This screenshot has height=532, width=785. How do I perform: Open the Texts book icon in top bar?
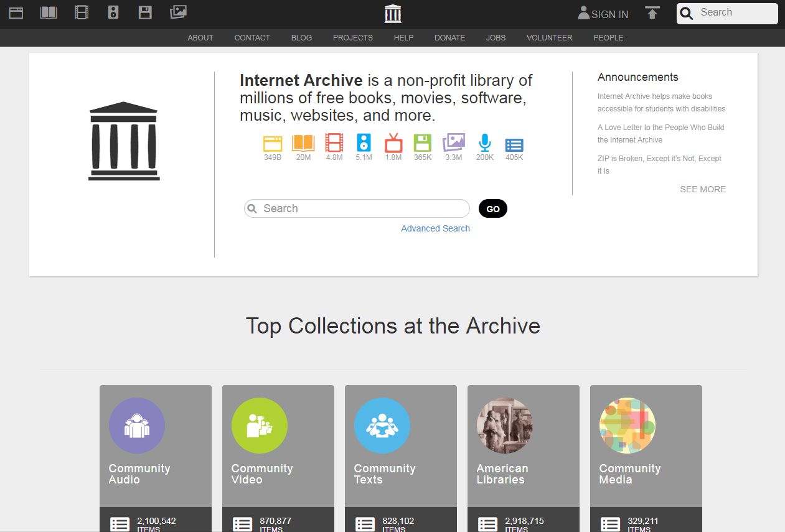49,12
